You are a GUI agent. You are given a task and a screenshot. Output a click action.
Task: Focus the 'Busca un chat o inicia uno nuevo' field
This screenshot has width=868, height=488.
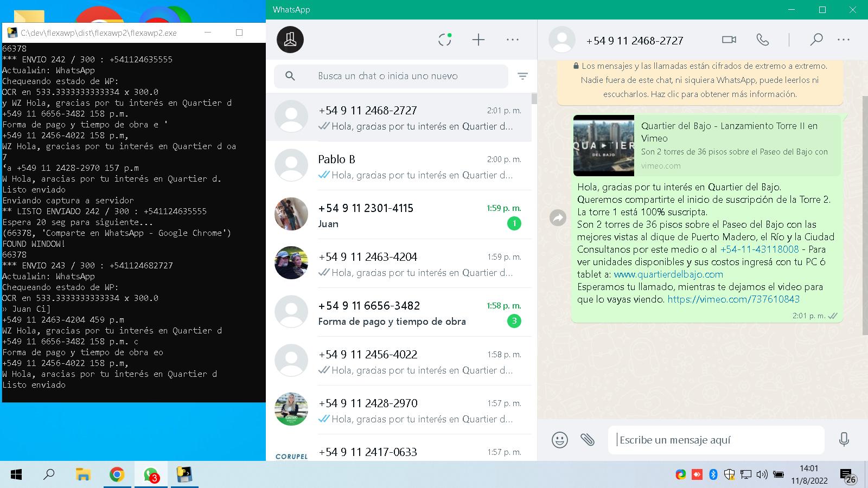391,76
